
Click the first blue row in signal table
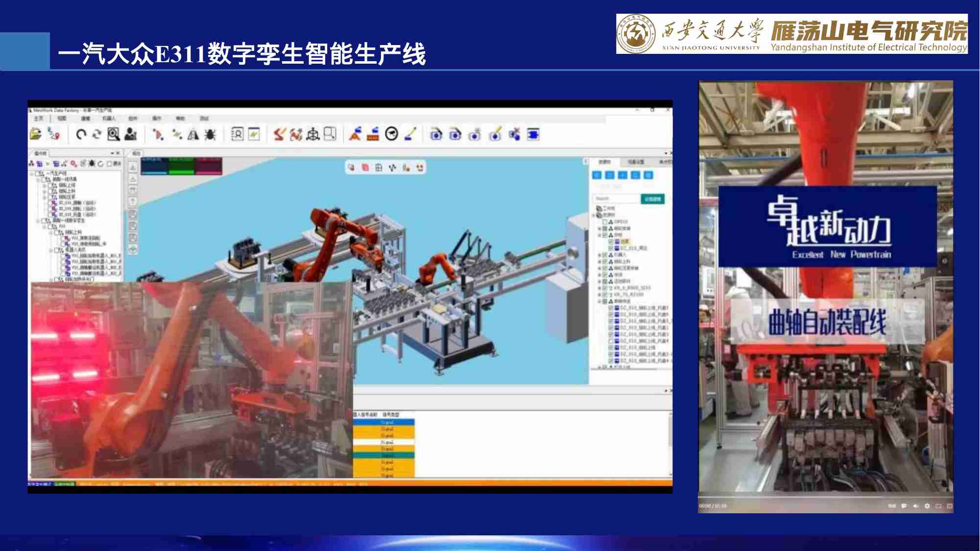[x=384, y=422]
